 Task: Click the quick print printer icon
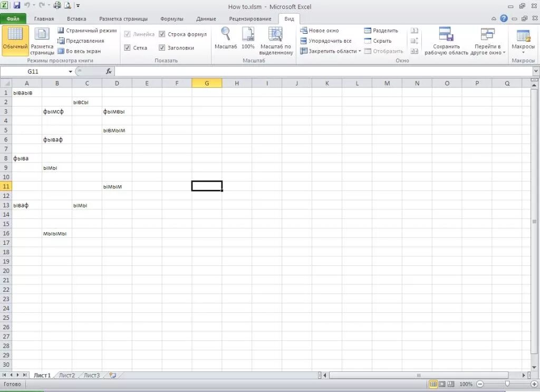tap(57, 5)
